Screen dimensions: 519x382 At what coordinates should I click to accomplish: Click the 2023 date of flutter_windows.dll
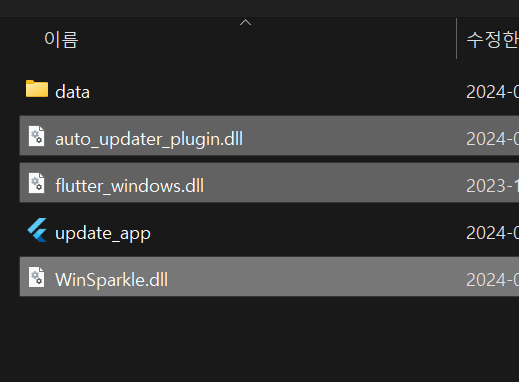(x=492, y=186)
